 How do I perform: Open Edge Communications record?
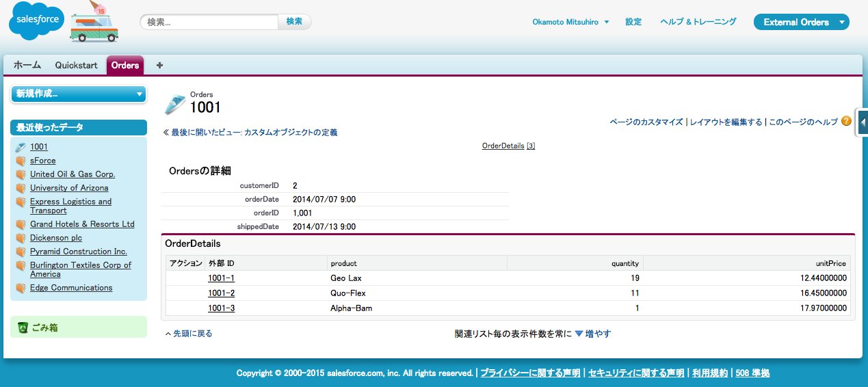pos(71,288)
